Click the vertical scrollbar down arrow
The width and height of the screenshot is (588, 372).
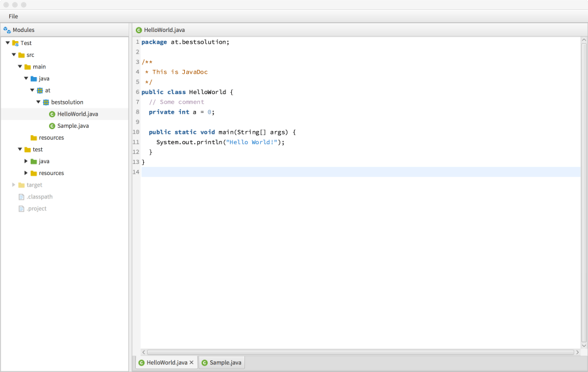click(584, 345)
